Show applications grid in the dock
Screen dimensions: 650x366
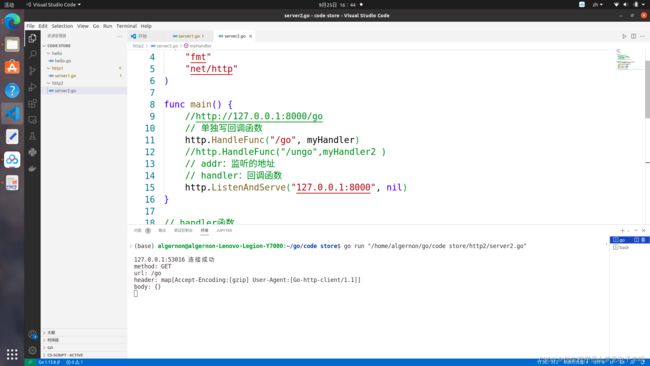tap(12, 354)
